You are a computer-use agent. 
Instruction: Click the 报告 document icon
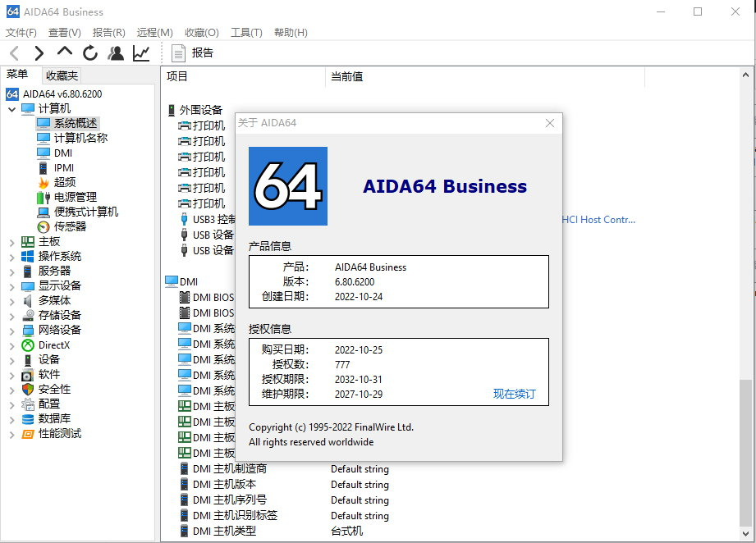(178, 53)
